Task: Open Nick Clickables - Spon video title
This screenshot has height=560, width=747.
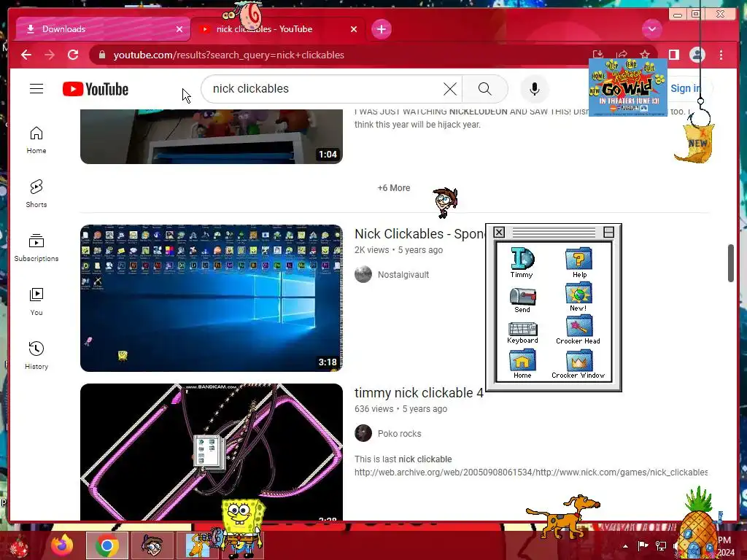Action: tap(419, 234)
